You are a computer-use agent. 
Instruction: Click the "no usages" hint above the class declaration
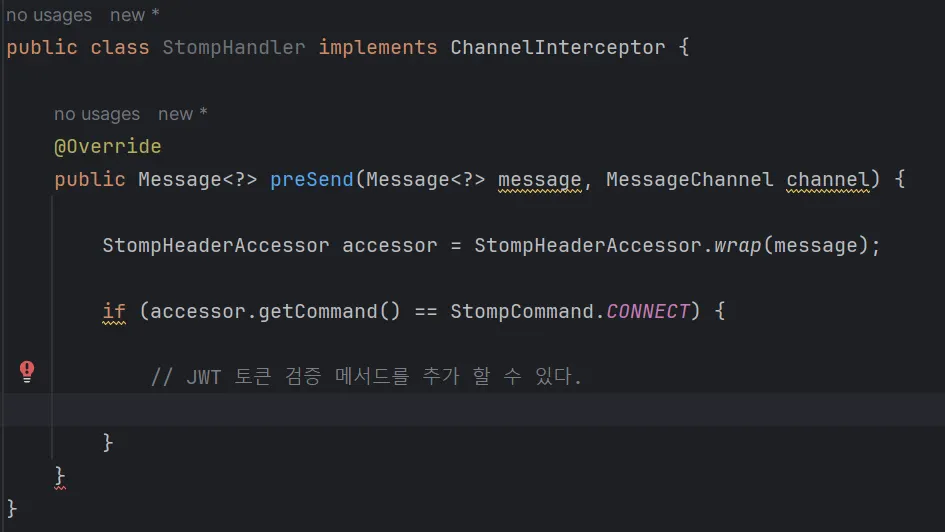pos(48,15)
